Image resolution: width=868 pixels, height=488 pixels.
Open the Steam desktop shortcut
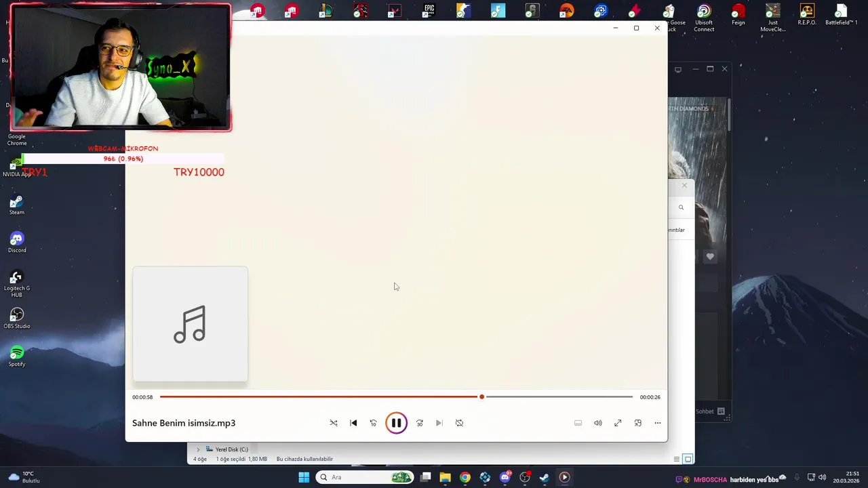[17, 205]
